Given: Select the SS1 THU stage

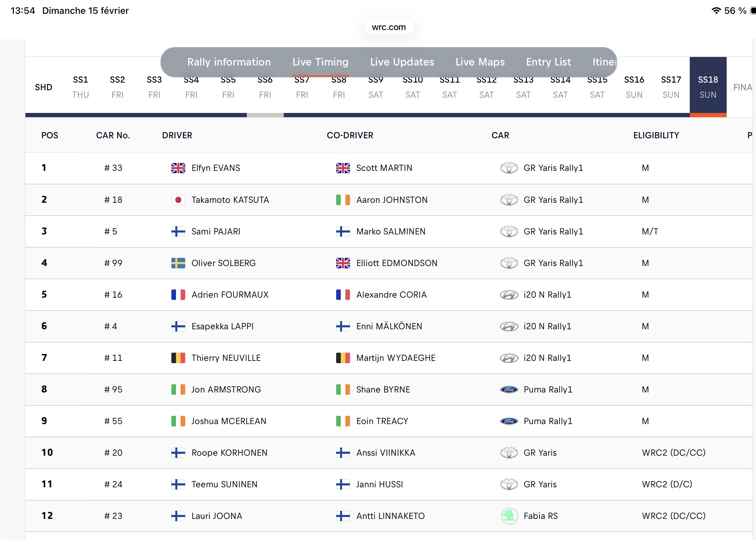Looking at the screenshot, I should pyautogui.click(x=80, y=87).
